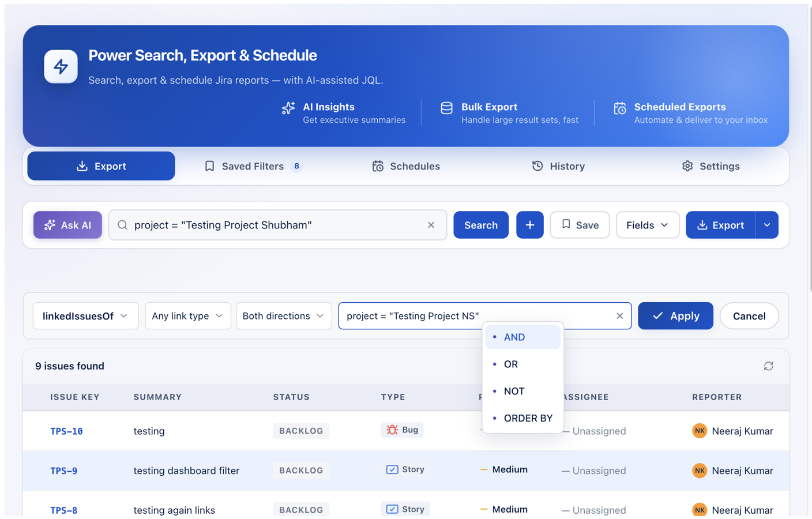Click the main JQL query input
The height and width of the screenshot is (519, 812).
click(278, 225)
